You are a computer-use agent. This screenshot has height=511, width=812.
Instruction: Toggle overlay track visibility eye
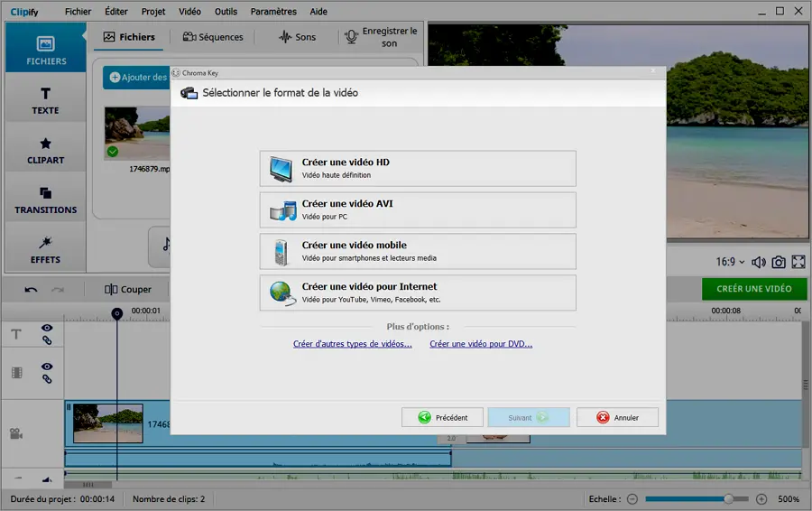pyautogui.click(x=47, y=367)
